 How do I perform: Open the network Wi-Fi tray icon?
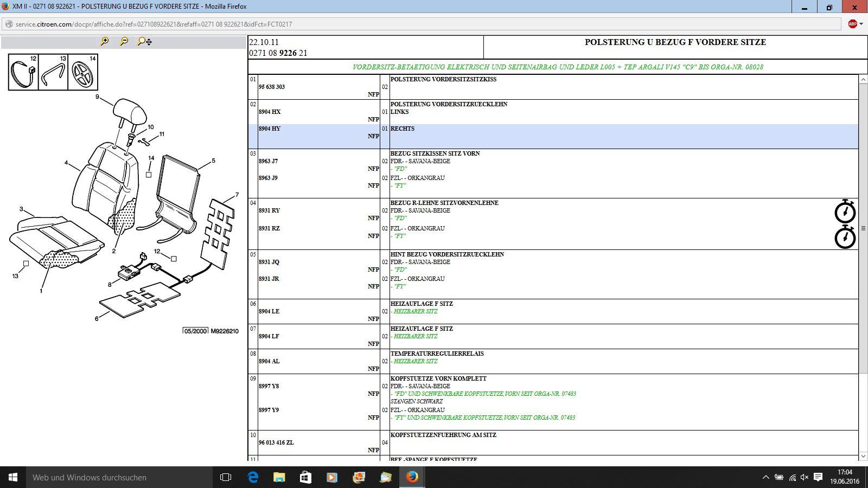pos(792,477)
